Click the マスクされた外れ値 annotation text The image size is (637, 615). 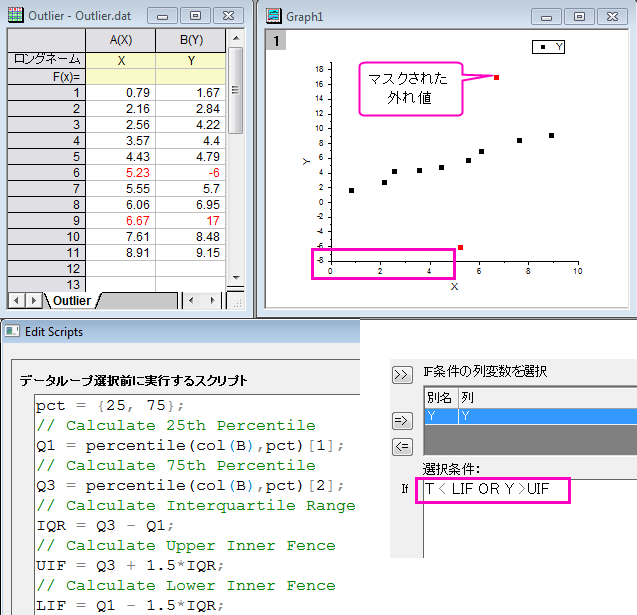tap(408, 88)
